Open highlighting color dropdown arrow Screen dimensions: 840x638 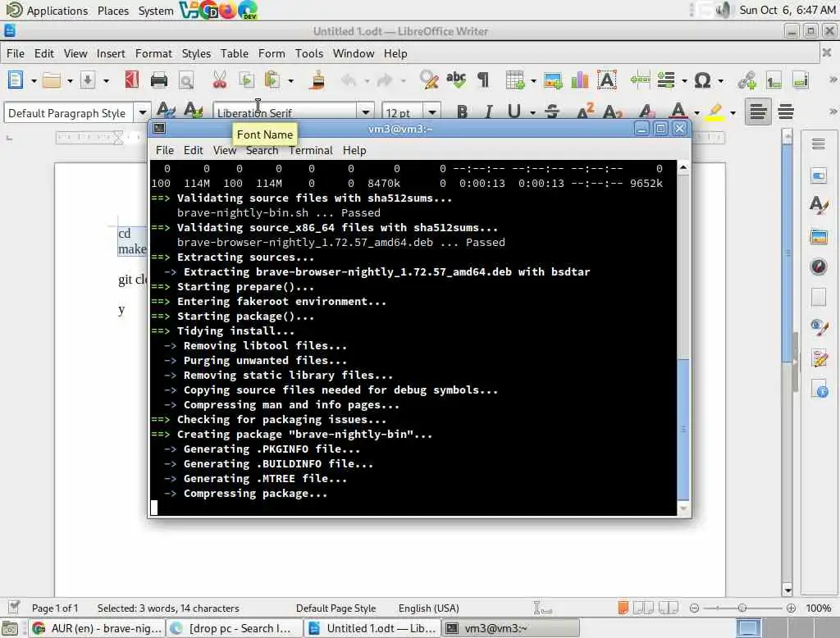pos(733,112)
